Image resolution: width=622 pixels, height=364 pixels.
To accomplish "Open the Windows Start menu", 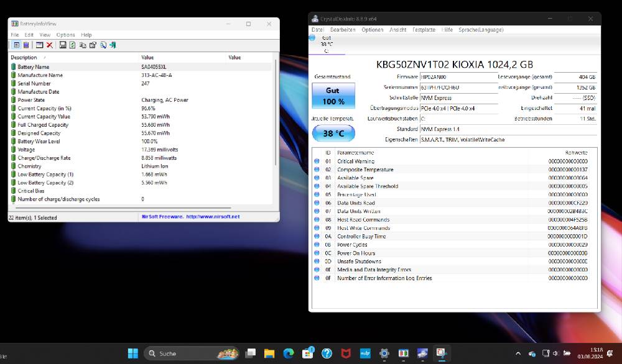I will (x=133, y=353).
